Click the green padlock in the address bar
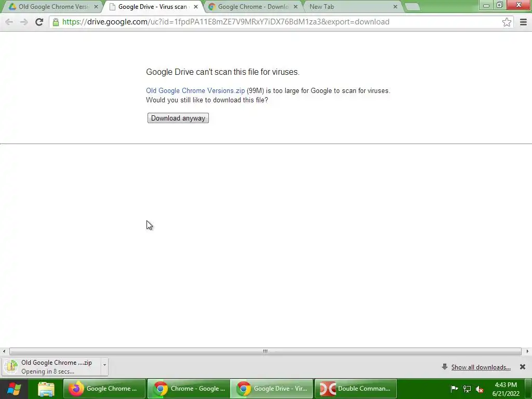This screenshot has height=399, width=532. (56, 22)
